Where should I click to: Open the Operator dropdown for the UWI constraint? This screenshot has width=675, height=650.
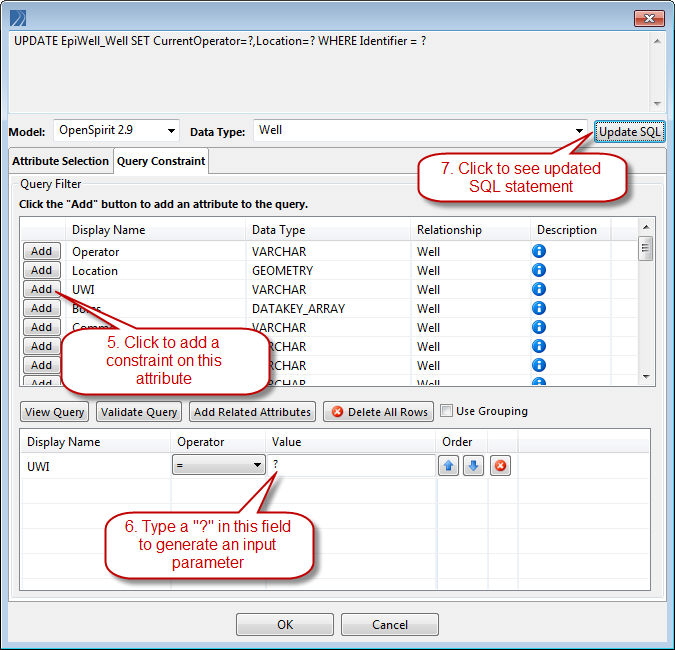pyautogui.click(x=219, y=465)
